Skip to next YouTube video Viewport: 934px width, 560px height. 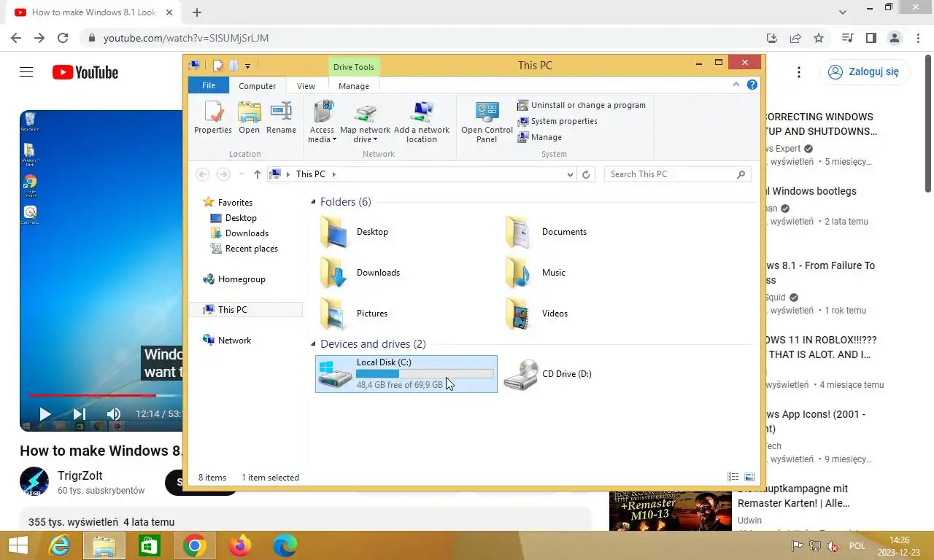click(79, 414)
